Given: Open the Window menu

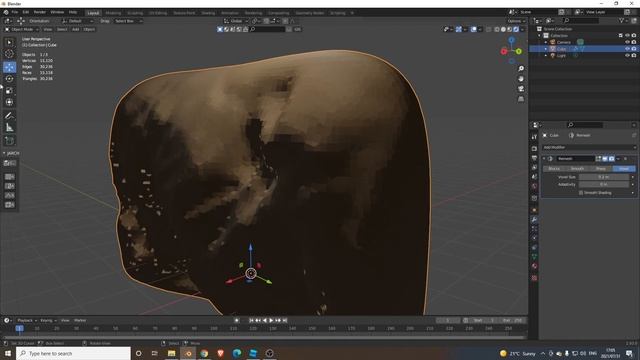Looking at the screenshot, I should [x=57, y=12].
